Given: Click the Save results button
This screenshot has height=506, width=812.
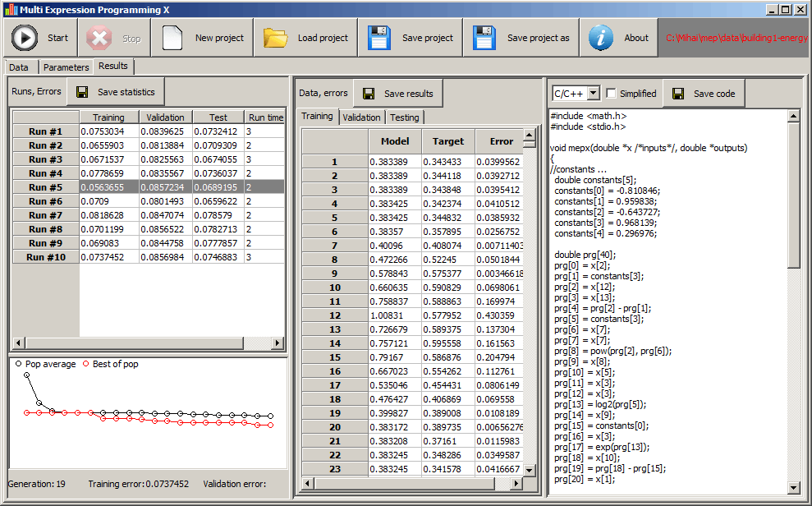Looking at the screenshot, I should (x=397, y=94).
